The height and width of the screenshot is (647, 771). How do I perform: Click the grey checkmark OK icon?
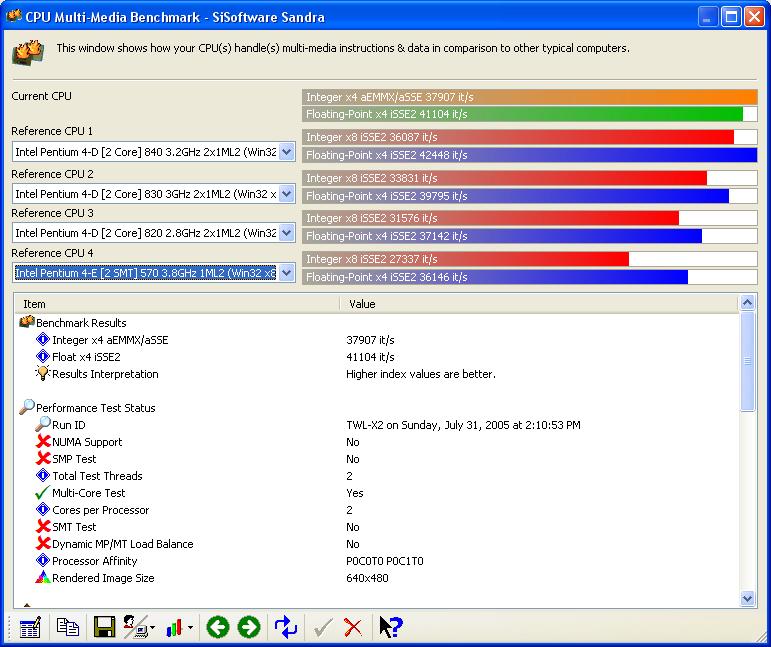tap(323, 628)
